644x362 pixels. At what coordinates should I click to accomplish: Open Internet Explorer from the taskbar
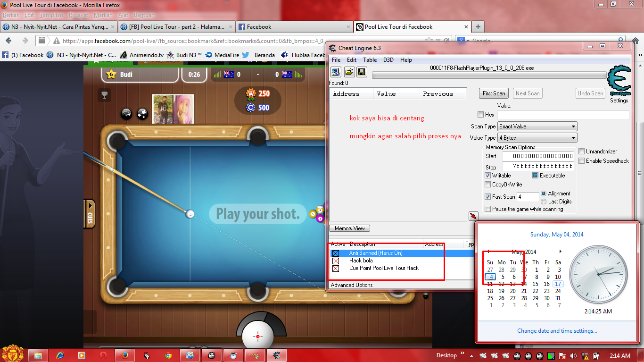coord(60,355)
